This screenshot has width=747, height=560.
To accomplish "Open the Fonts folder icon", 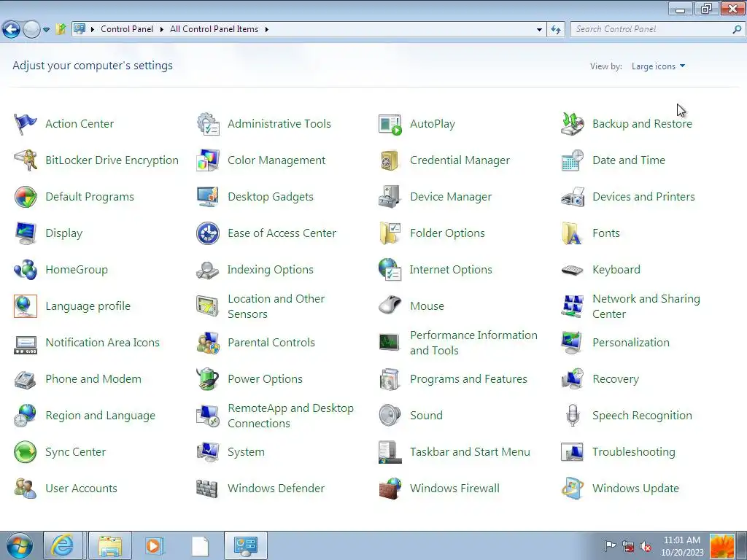I will 572,233.
